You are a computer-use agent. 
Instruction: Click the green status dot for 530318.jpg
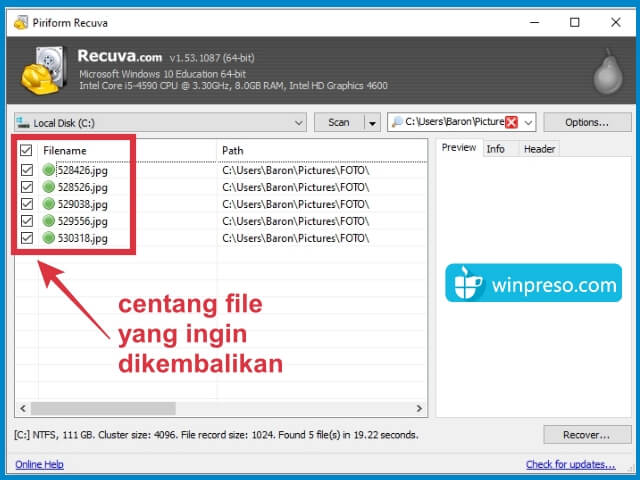click(49, 238)
